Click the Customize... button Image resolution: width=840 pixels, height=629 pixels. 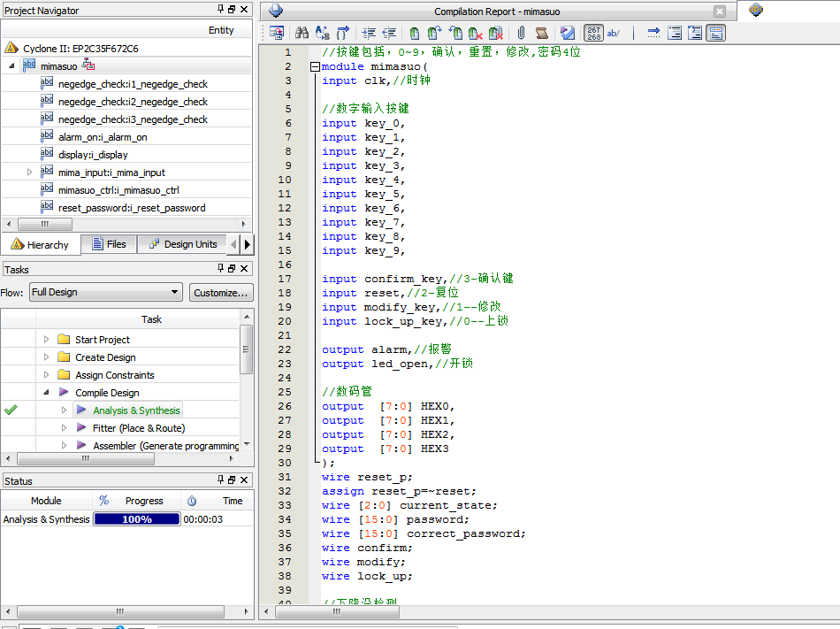click(x=221, y=293)
